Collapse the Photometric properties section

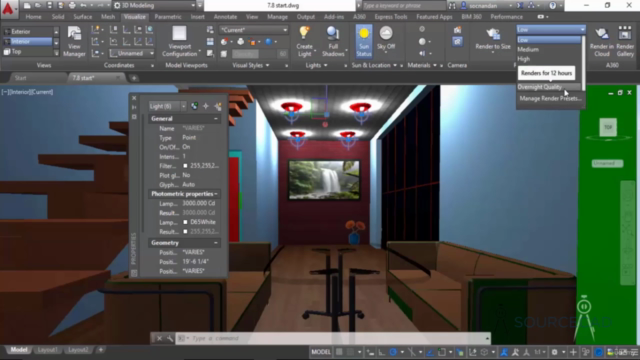(216, 194)
